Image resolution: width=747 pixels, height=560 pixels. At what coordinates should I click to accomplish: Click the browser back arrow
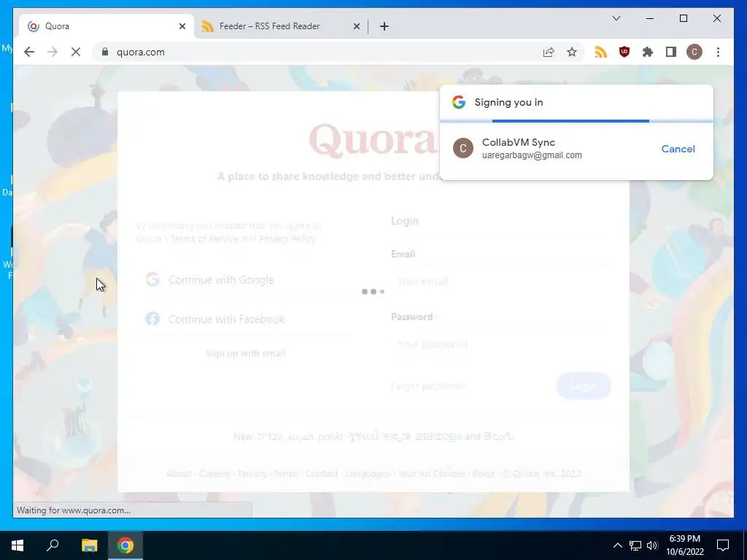(29, 52)
